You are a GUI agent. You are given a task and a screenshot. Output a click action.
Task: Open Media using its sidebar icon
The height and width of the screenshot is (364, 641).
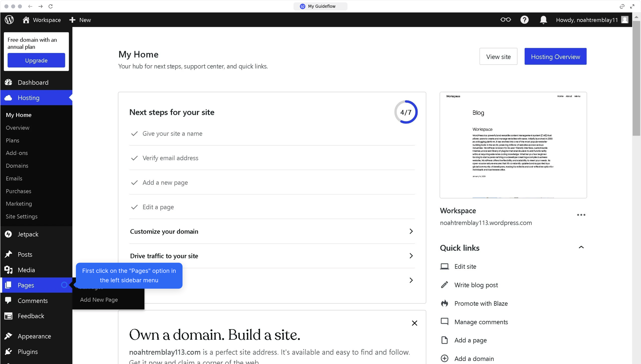8,270
